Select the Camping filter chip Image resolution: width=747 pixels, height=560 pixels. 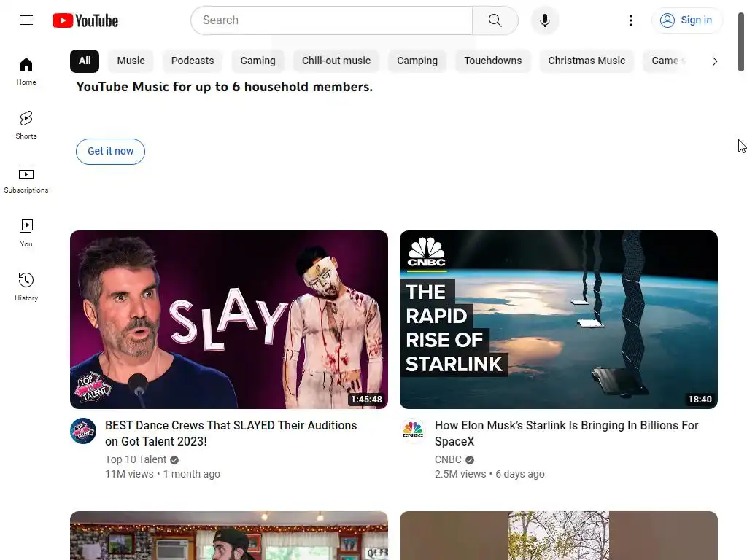click(417, 61)
